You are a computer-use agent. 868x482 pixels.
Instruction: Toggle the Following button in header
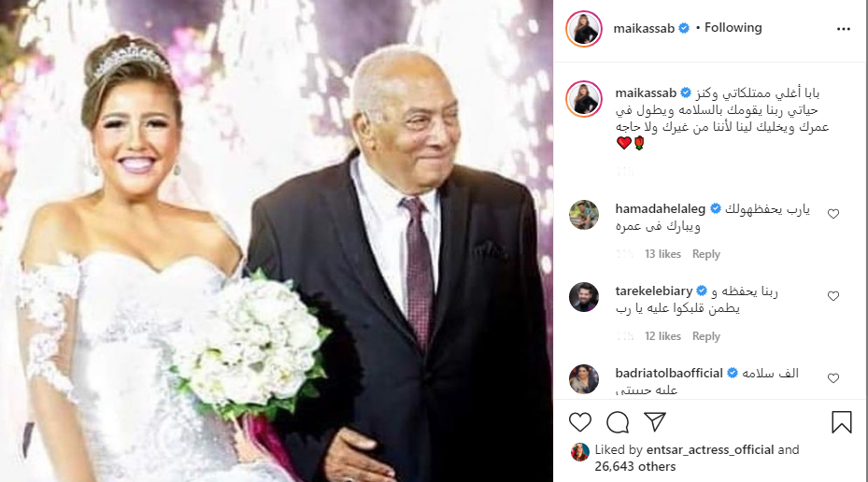pyautogui.click(x=733, y=28)
